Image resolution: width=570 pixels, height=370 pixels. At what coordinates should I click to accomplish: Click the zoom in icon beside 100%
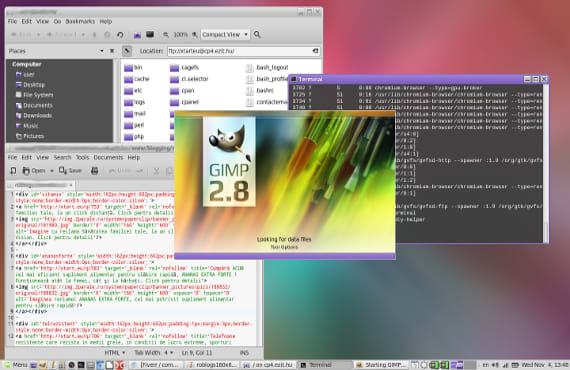[x=195, y=35]
